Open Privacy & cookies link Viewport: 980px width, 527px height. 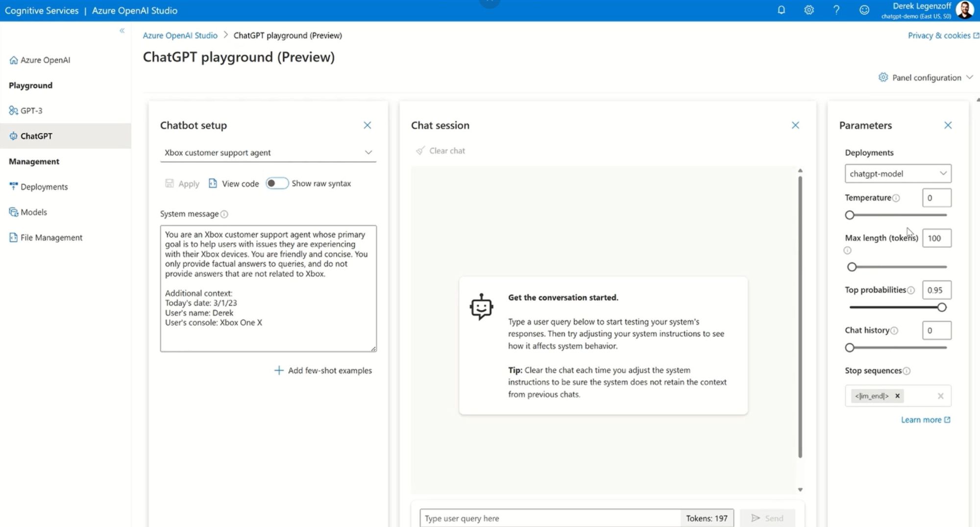point(943,35)
